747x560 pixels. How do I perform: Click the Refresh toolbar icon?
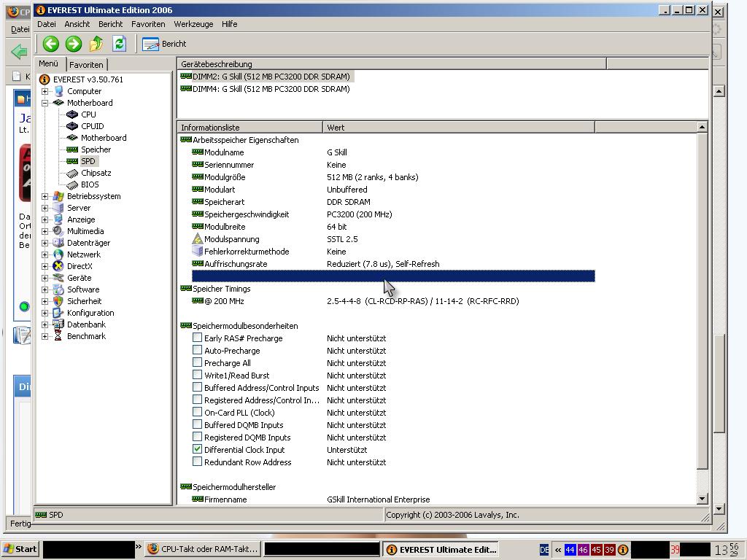click(119, 44)
